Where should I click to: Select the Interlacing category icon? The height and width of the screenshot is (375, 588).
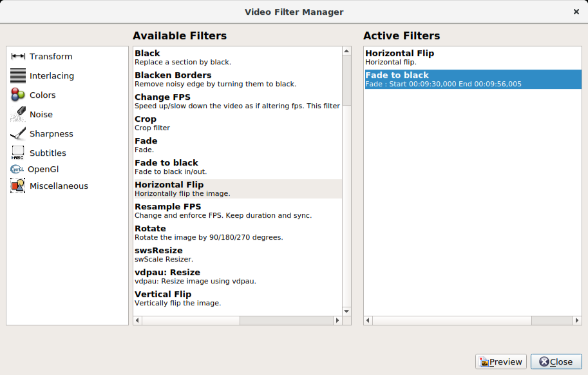(18, 76)
